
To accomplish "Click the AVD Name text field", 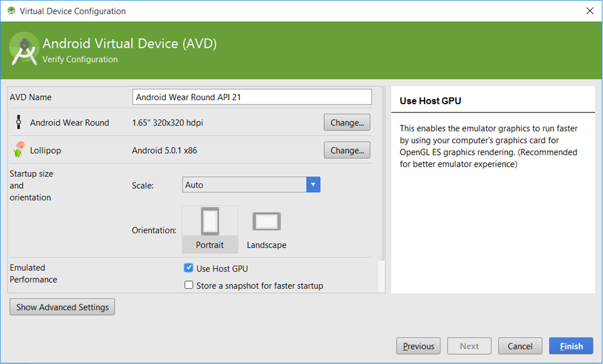I will 252,97.
